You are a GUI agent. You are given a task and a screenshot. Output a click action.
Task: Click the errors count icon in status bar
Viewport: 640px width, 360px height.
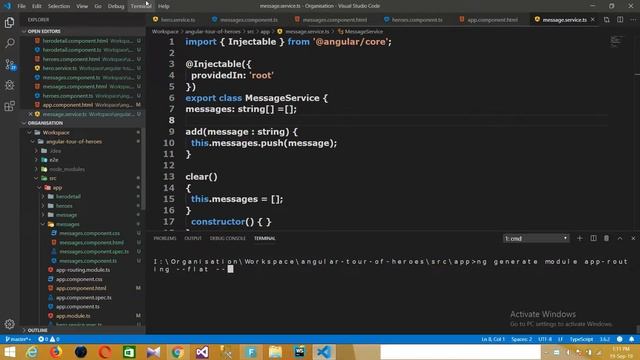tap(43, 339)
